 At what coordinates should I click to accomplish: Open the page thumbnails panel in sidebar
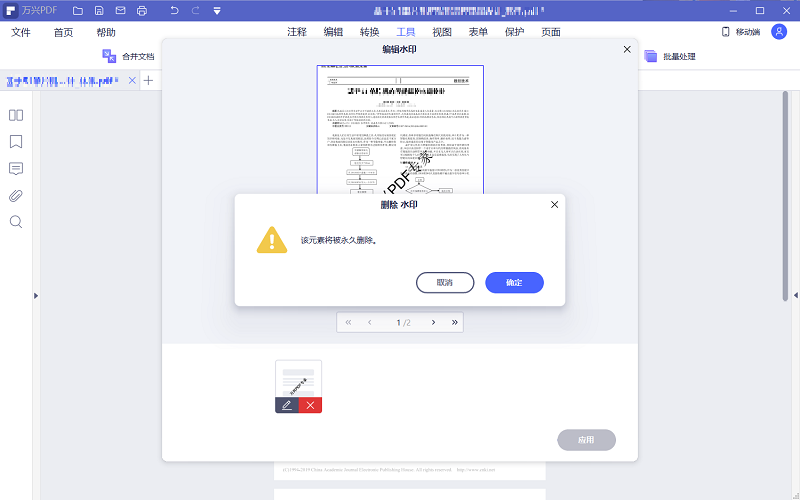pos(16,115)
